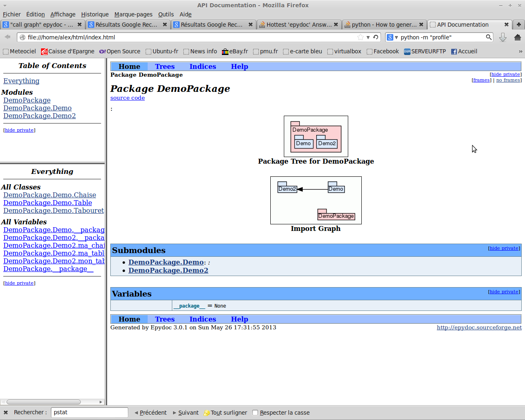Image resolution: width=525 pixels, height=420 pixels.
Task: Open a new tab with the plus icon
Action: tap(519, 25)
